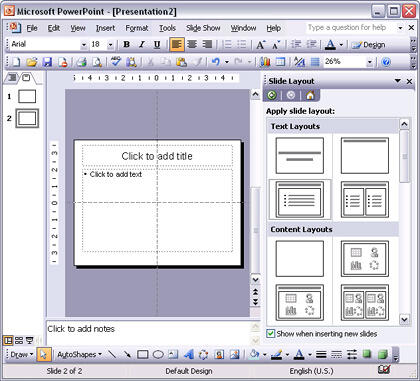Create a new blank presentation
The height and width of the screenshot is (381, 420).
pyautogui.click(x=16, y=62)
